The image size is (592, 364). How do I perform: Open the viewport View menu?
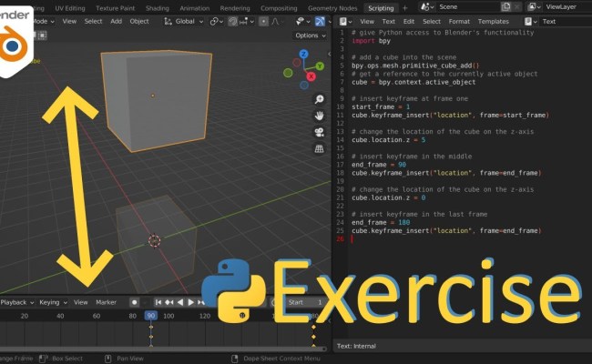pyautogui.click(x=69, y=22)
